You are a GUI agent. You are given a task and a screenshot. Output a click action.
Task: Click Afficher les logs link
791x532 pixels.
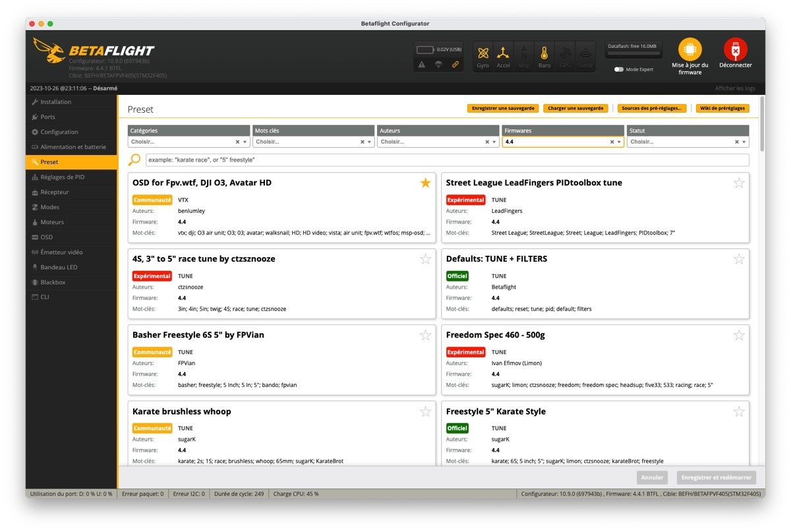(735, 88)
